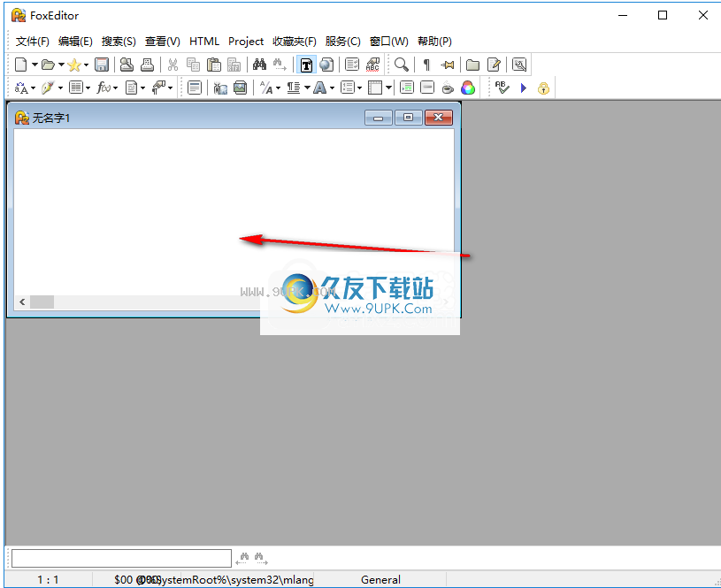Screen dimensions: 721x588
Task: Click the Paste clipboard icon
Action: [214, 65]
